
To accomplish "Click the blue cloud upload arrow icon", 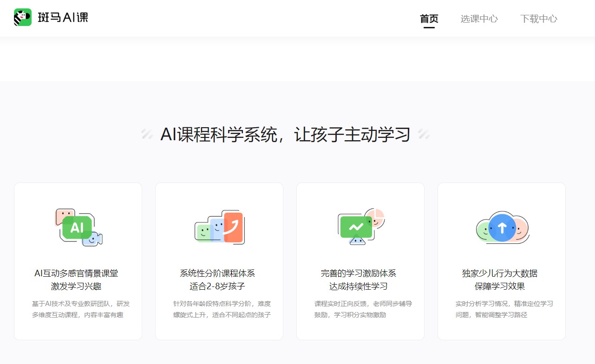I will [501, 227].
